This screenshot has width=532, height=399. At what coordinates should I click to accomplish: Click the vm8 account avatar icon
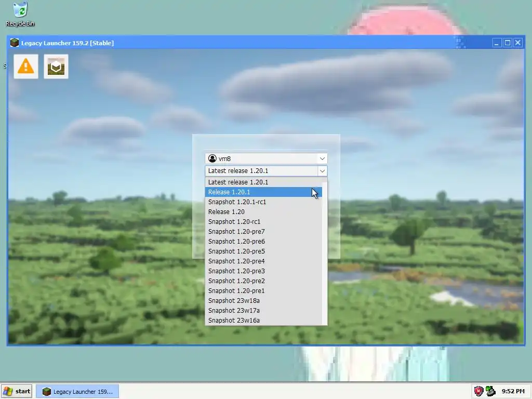click(212, 158)
